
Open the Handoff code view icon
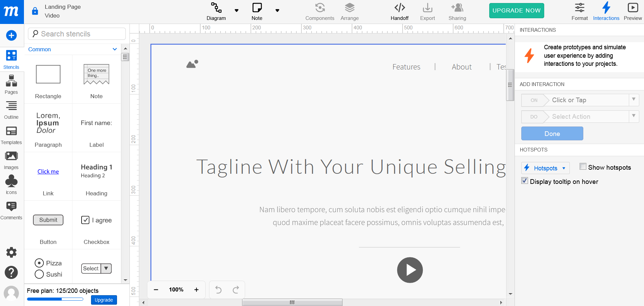[x=400, y=7]
